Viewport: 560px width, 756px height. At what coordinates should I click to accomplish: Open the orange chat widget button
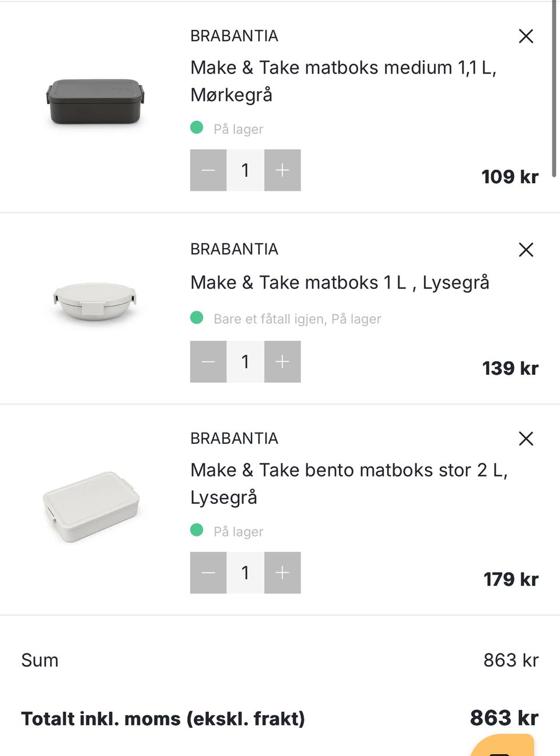(503, 746)
